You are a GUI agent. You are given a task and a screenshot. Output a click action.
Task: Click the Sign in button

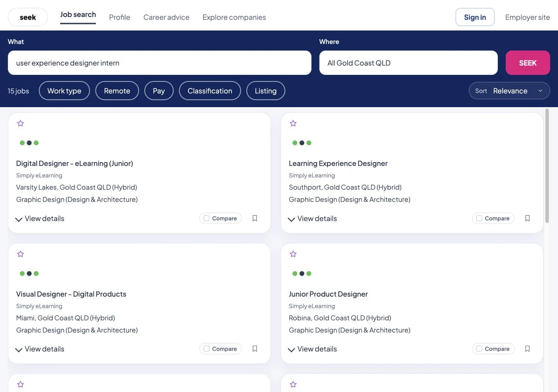(x=475, y=17)
